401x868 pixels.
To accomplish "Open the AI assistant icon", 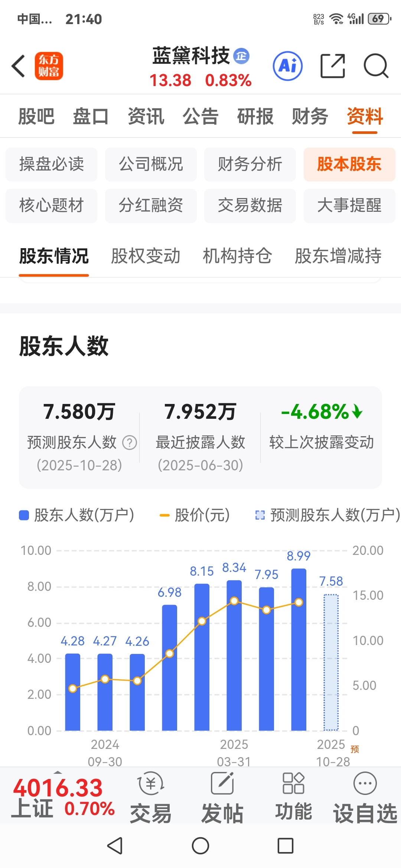I will (x=288, y=66).
